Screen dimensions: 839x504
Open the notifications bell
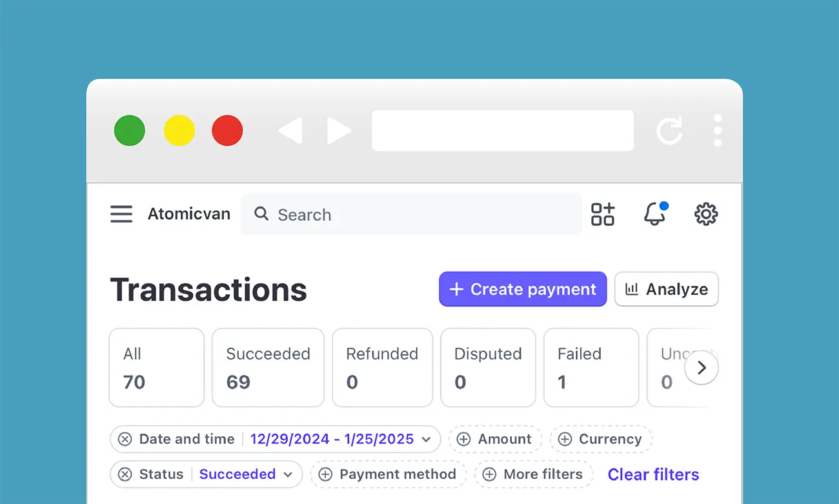click(x=654, y=214)
